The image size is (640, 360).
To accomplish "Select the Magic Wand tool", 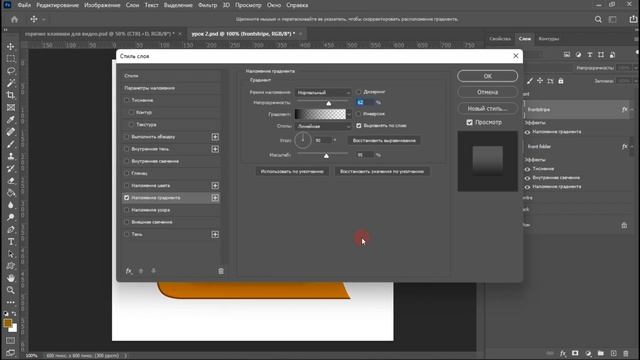I will coord(11,83).
